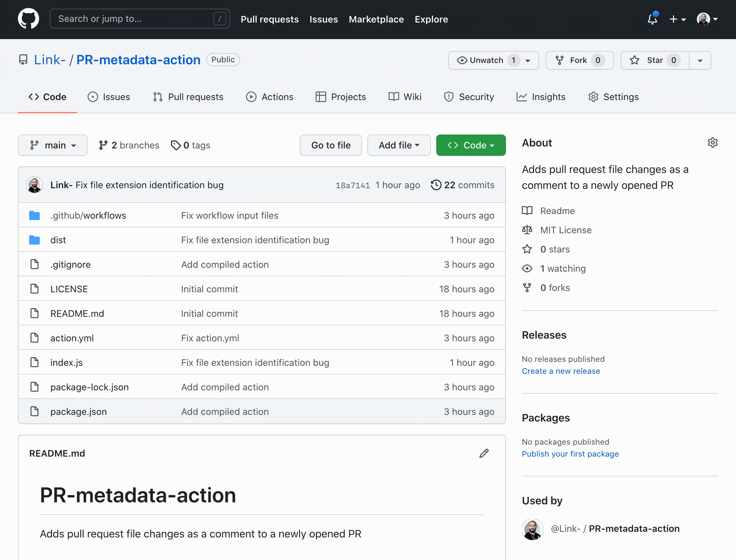736x560 pixels.
Task: Open the README.md file
Action: [77, 313]
